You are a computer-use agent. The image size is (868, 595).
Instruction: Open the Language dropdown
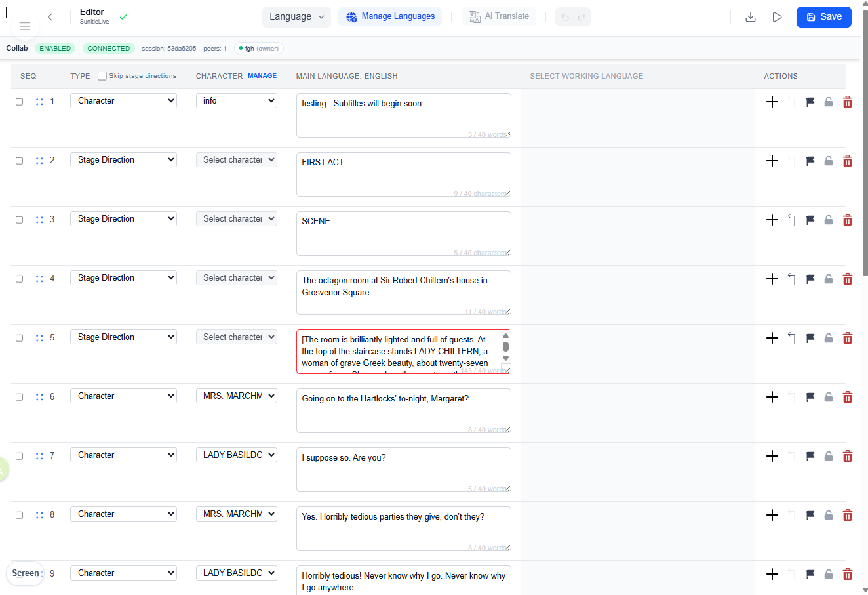(x=296, y=17)
